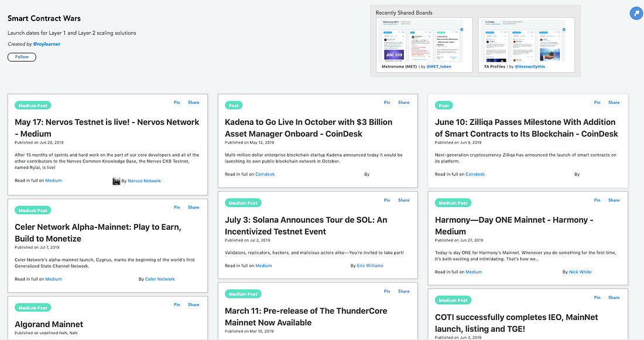Open the Kadena to Go Live headline

pyautogui.click(x=309, y=128)
